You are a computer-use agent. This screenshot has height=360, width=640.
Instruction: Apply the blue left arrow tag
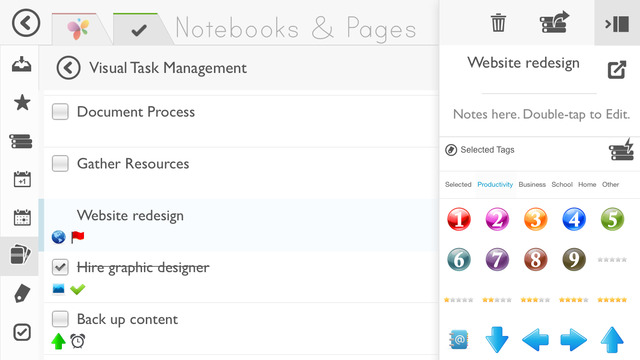tap(535, 340)
